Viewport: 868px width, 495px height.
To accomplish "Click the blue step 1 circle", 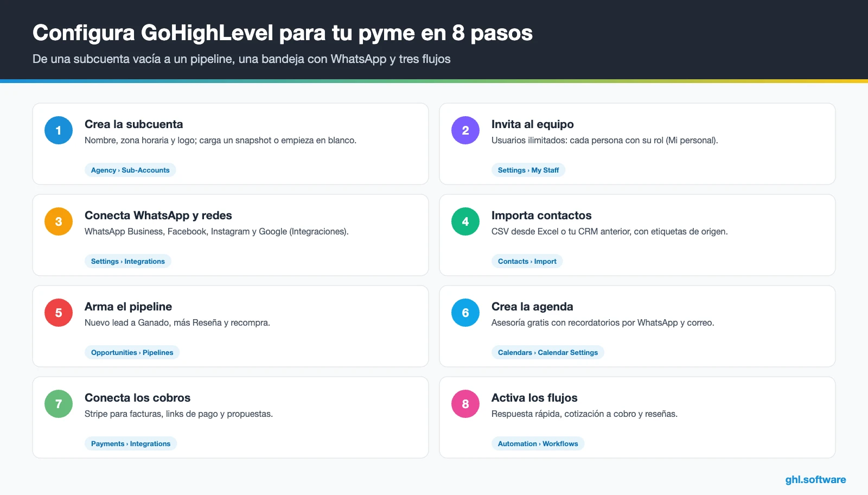I will click(x=59, y=130).
